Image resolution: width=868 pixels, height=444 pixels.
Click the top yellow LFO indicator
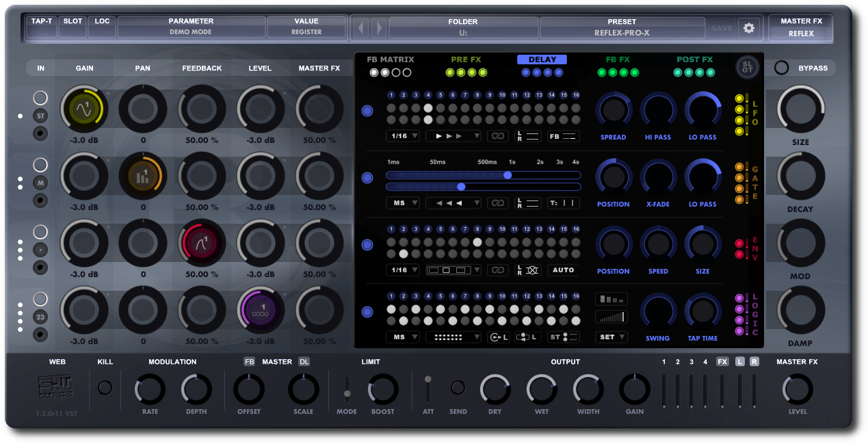click(739, 99)
